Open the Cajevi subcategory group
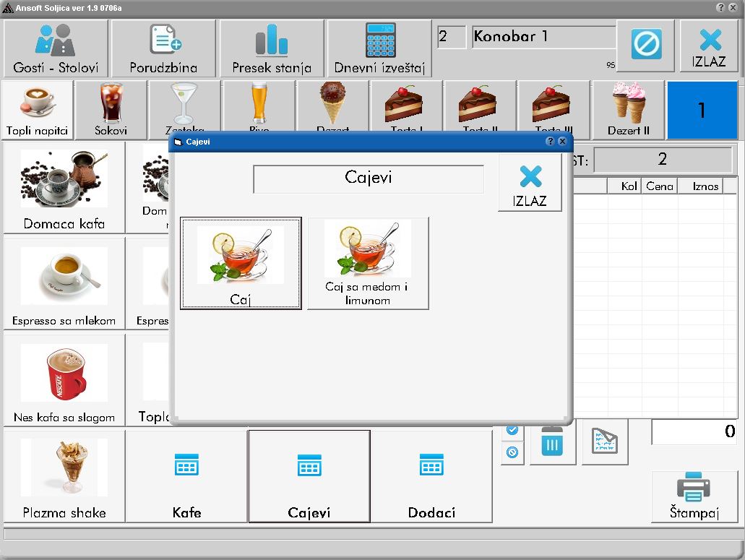This screenshot has height=560, width=745. coord(309,476)
